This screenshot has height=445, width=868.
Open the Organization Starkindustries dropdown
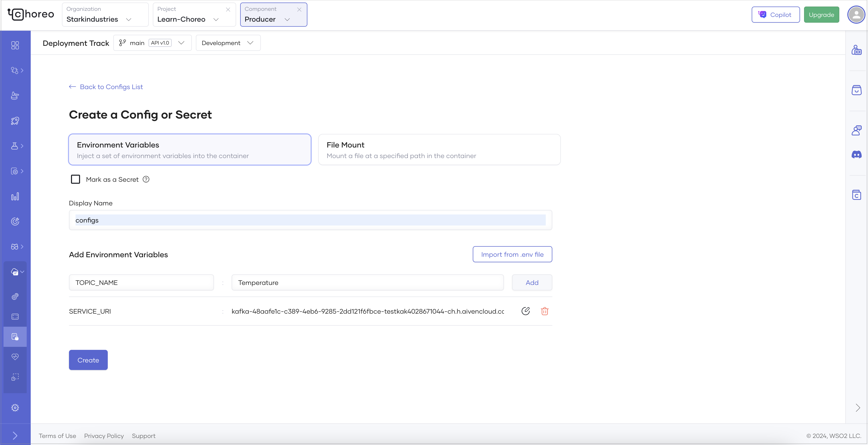[105, 15]
